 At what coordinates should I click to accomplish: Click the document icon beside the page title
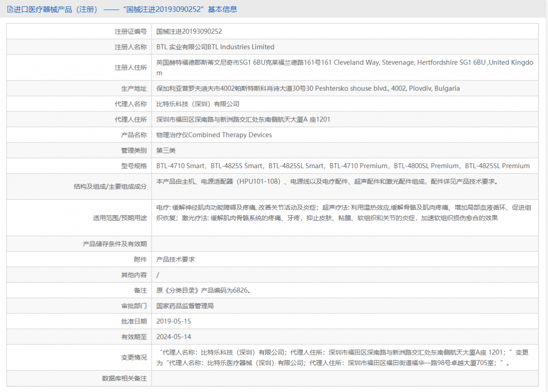(x=10, y=9)
